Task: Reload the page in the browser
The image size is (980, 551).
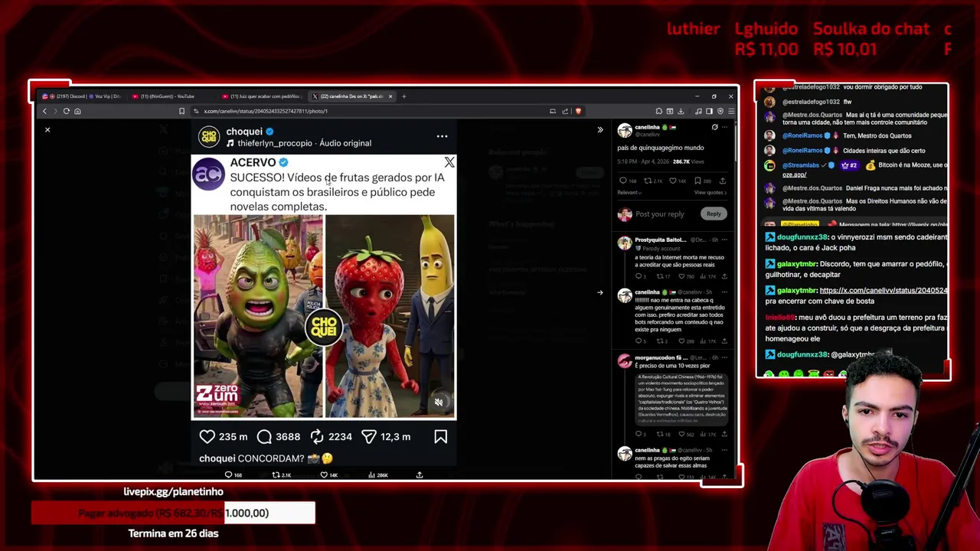Action: tap(67, 111)
